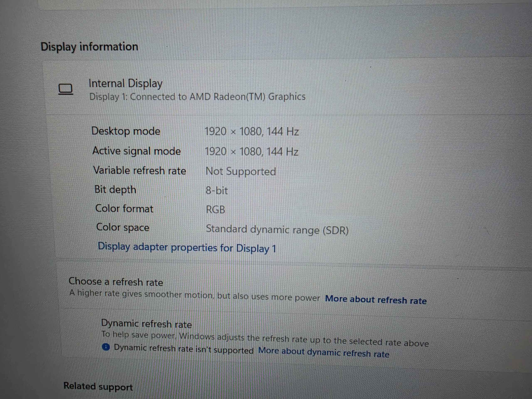Screen dimensions: 532x399
Task: Click the Desktop mode label
Action: pyautogui.click(x=126, y=131)
